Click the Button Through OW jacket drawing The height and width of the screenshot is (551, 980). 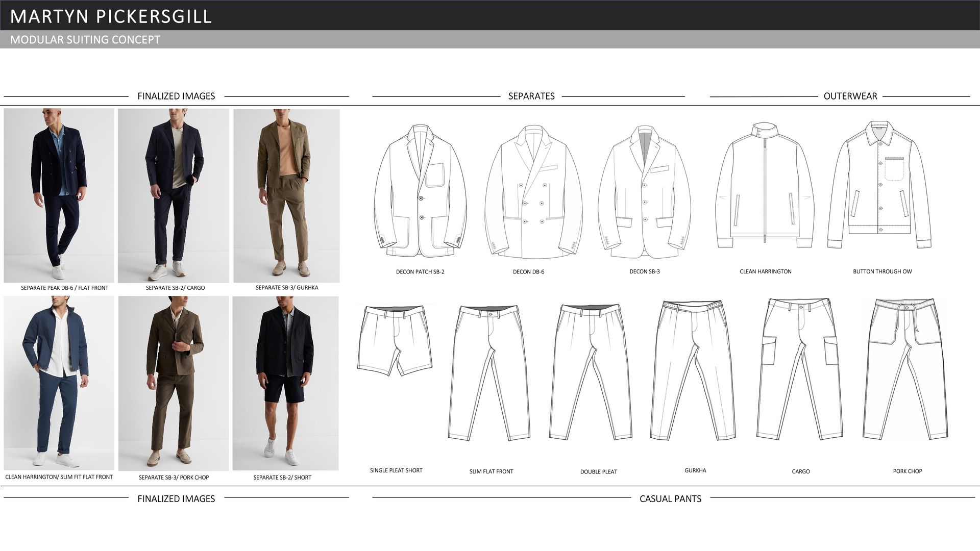pyautogui.click(x=879, y=184)
